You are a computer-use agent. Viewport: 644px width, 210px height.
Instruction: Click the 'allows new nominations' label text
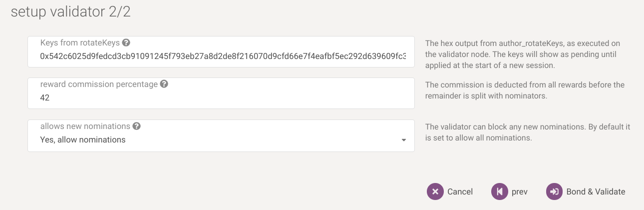pyautogui.click(x=85, y=126)
